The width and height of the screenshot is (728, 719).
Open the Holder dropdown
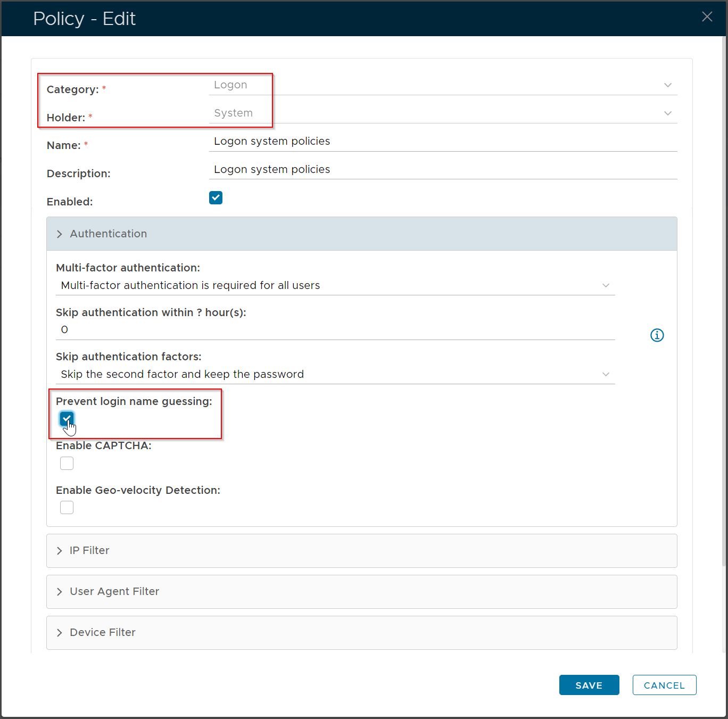(443, 113)
